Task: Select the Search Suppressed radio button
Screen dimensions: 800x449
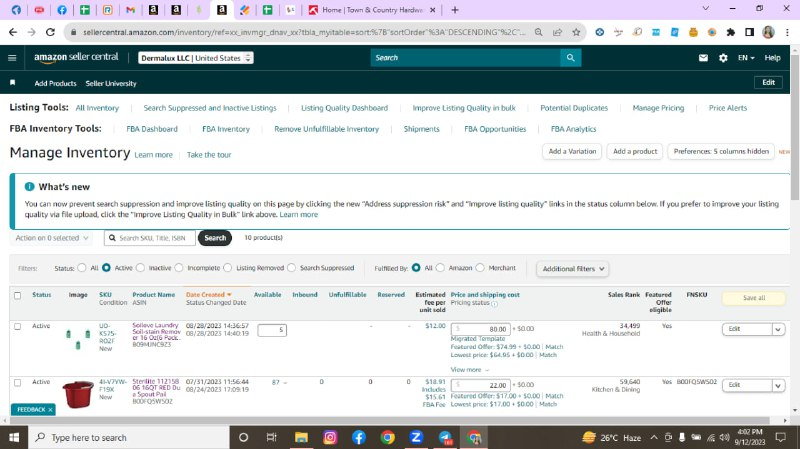Action: [x=291, y=268]
